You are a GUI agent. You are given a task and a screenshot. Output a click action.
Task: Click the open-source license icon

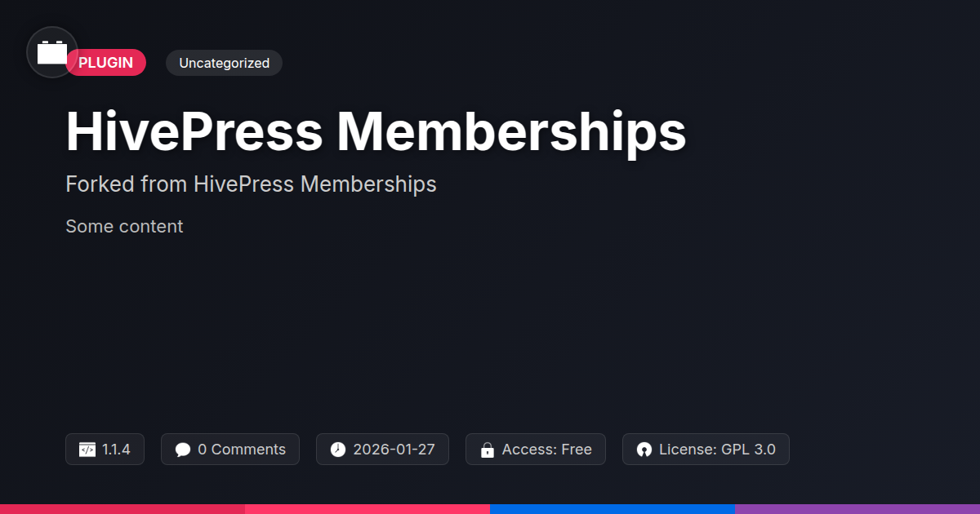tap(644, 450)
